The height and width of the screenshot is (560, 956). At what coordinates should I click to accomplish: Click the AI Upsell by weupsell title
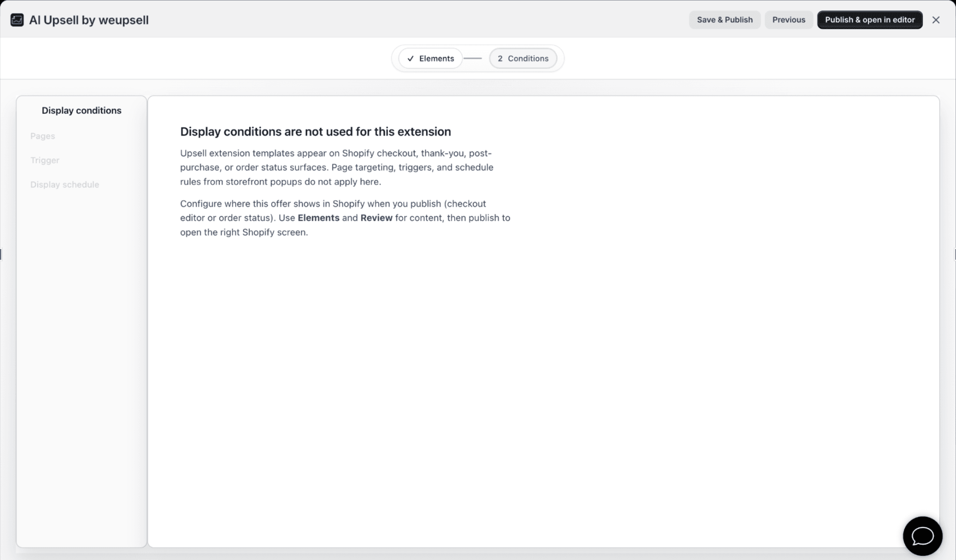[89, 20]
